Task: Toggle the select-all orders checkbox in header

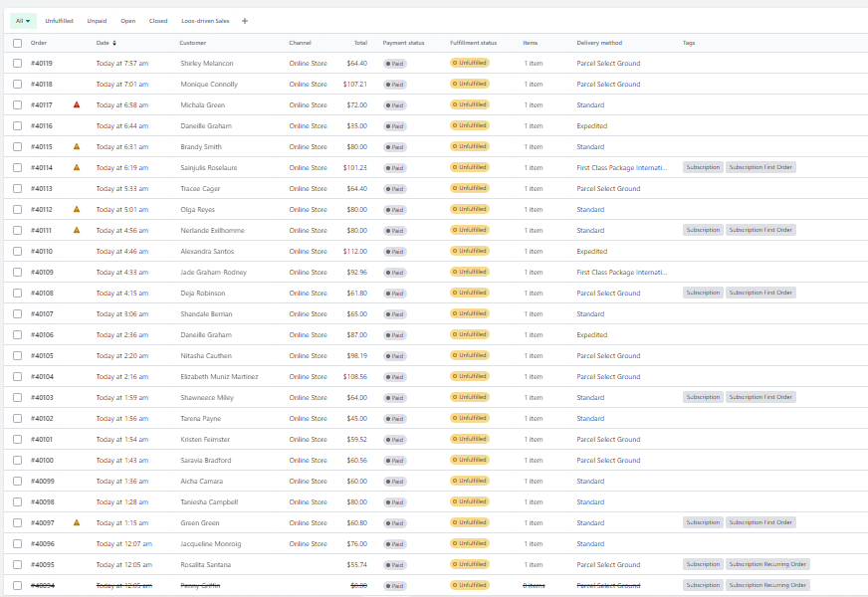Action: pyautogui.click(x=18, y=43)
